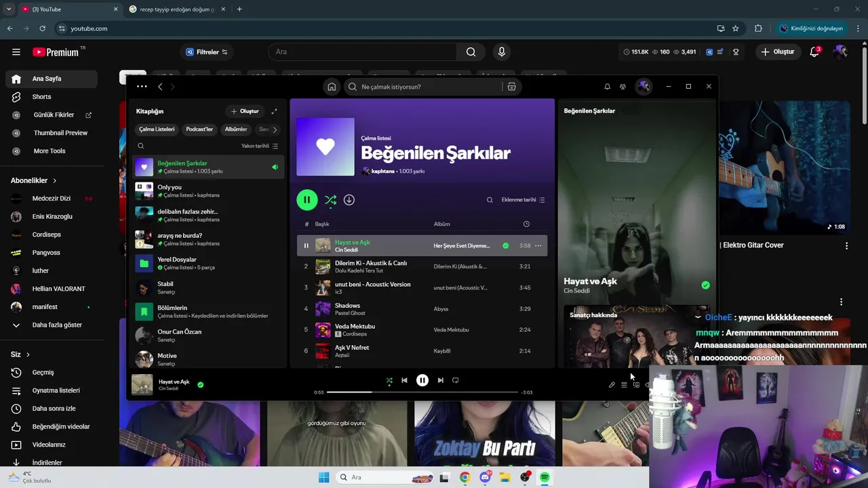
Task: Start YouTube voice search microphone
Action: tap(502, 52)
